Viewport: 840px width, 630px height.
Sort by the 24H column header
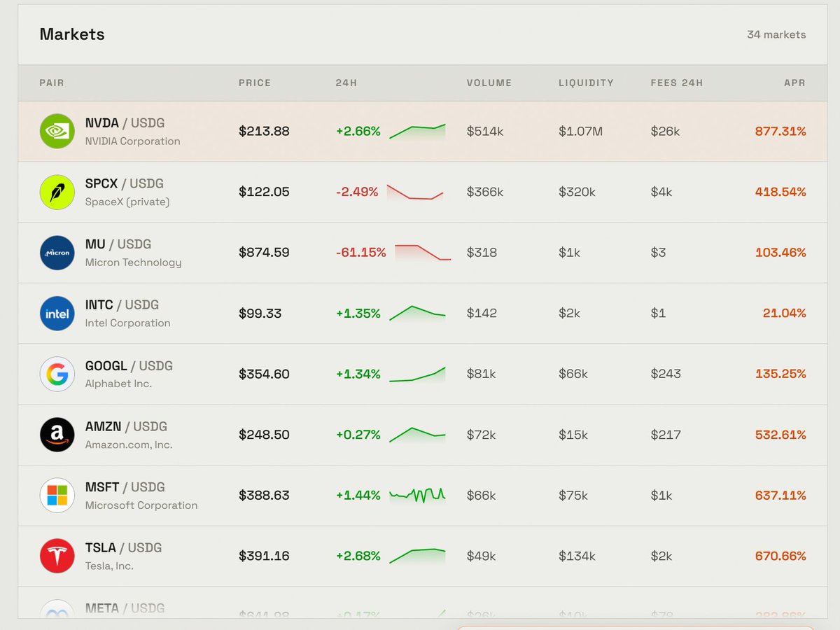346,83
